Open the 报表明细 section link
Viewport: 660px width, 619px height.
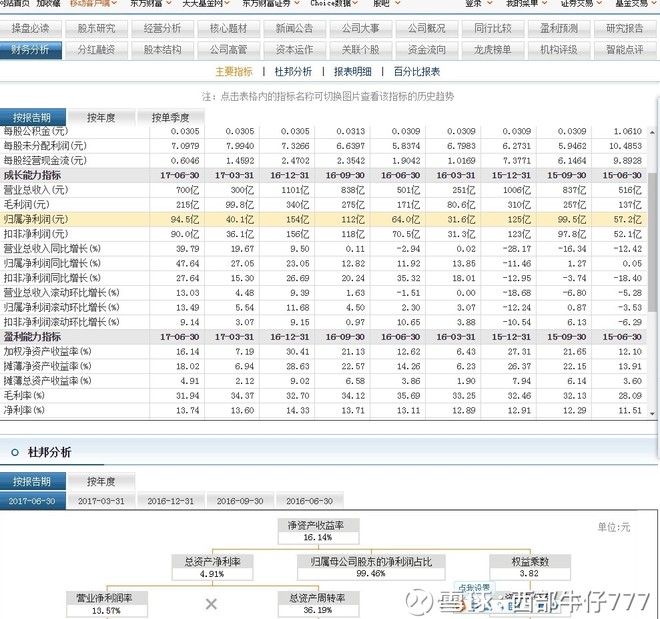(x=353, y=72)
